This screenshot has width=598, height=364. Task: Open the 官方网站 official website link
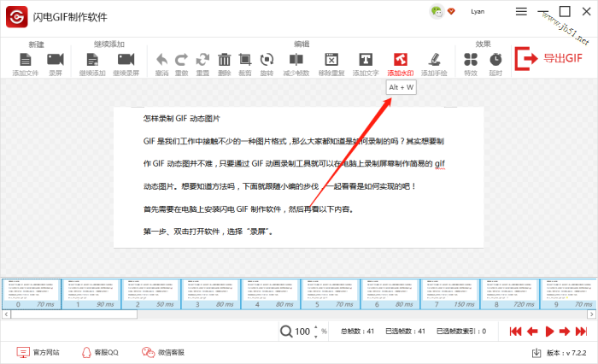[38, 353]
